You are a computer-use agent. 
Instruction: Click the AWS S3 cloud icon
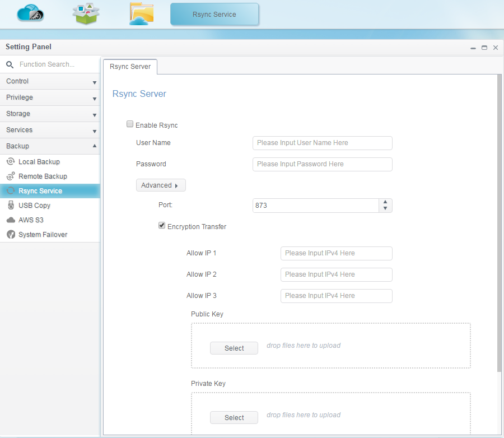(x=10, y=220)
